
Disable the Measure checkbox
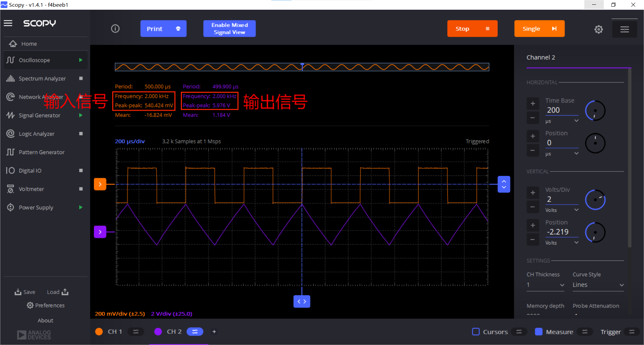tap(539, 332)
